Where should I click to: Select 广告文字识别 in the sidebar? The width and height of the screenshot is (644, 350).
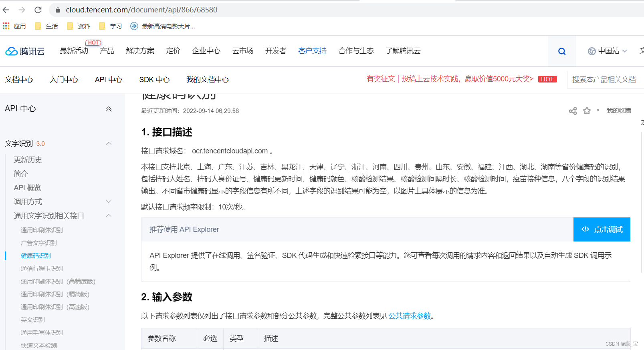(39, 243)
